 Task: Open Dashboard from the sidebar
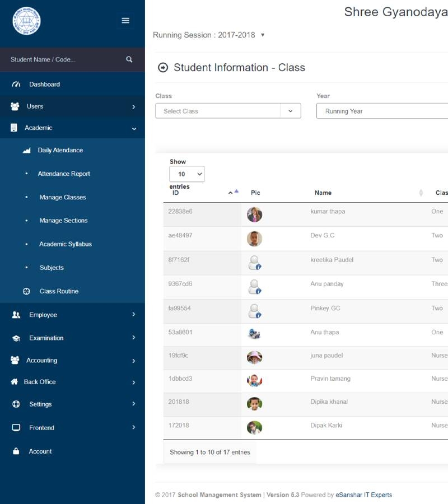(44, 85)
